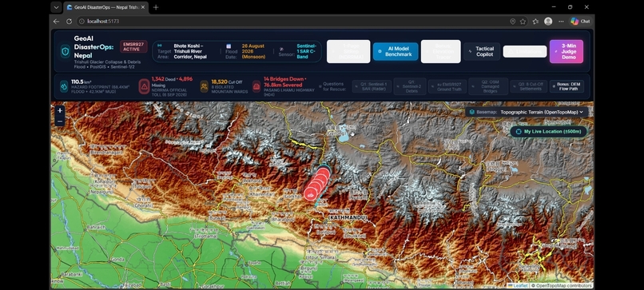This screenshot has width=644, height=290.
Task: Click the location permission icon in address bar
Action: click(x=513, y=22)
